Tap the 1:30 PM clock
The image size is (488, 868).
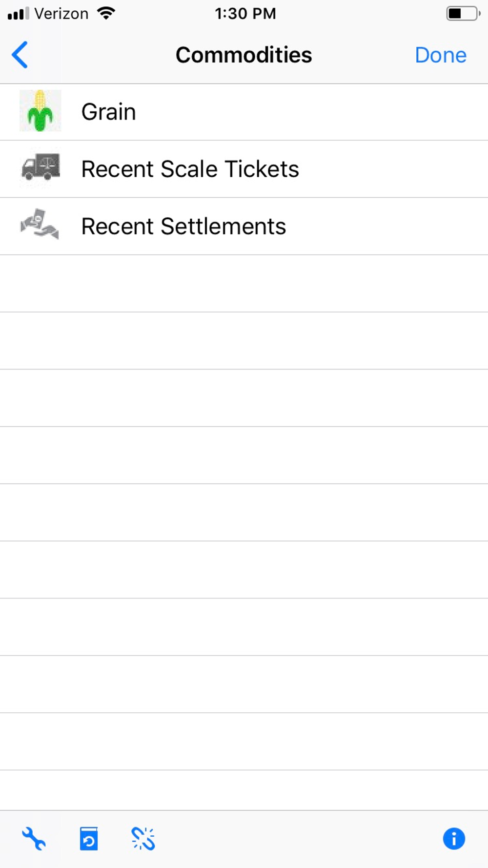245,13
